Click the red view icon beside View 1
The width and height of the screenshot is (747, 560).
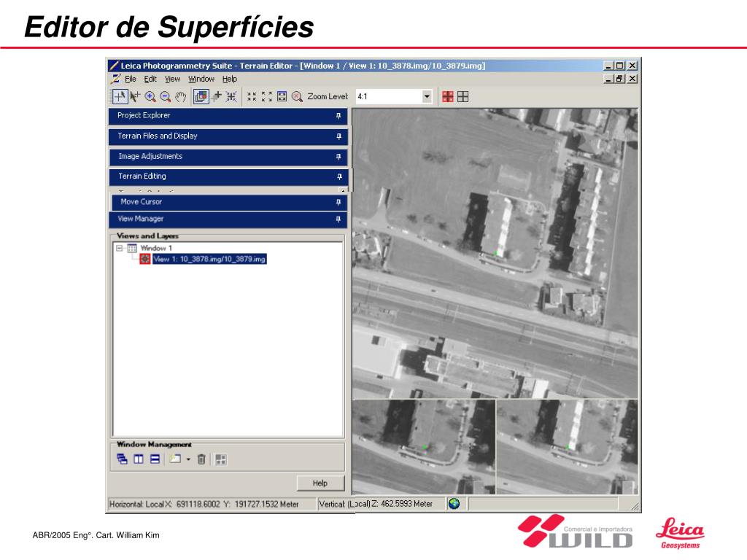145,259
